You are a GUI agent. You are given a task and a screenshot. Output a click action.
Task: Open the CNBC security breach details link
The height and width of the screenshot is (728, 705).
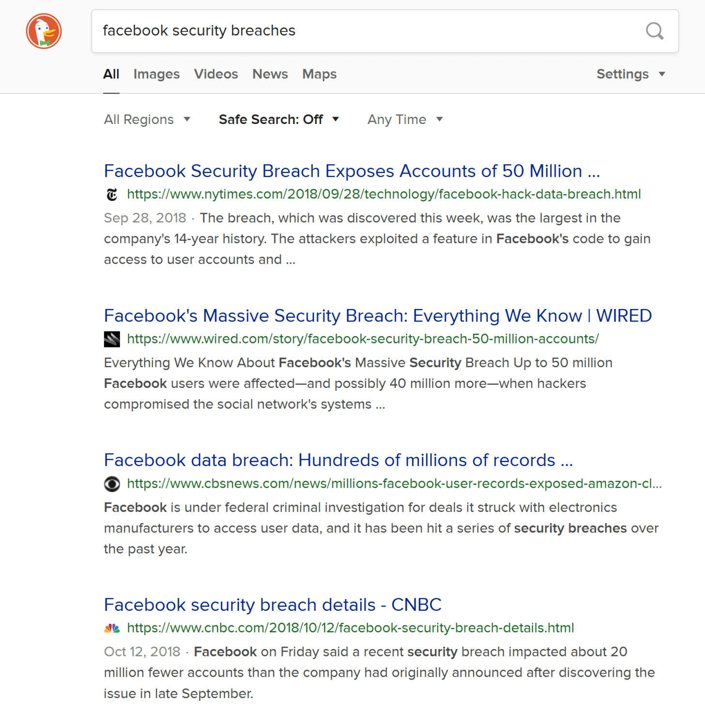pos(273,605)
